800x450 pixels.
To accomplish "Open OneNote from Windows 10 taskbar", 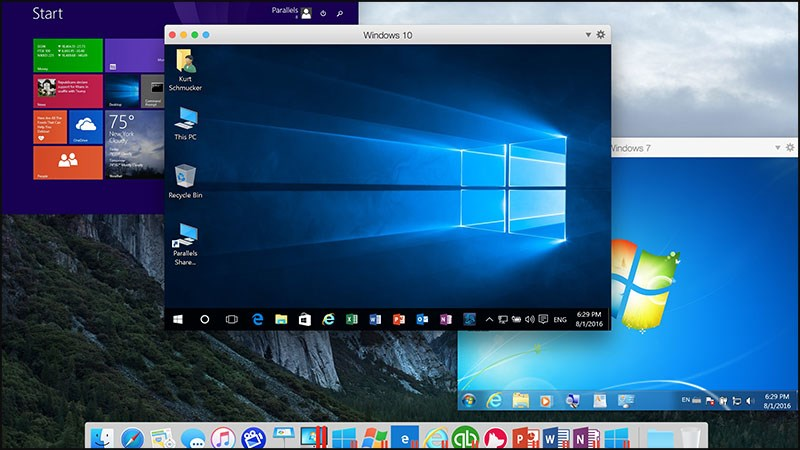I will coord(445,319).
